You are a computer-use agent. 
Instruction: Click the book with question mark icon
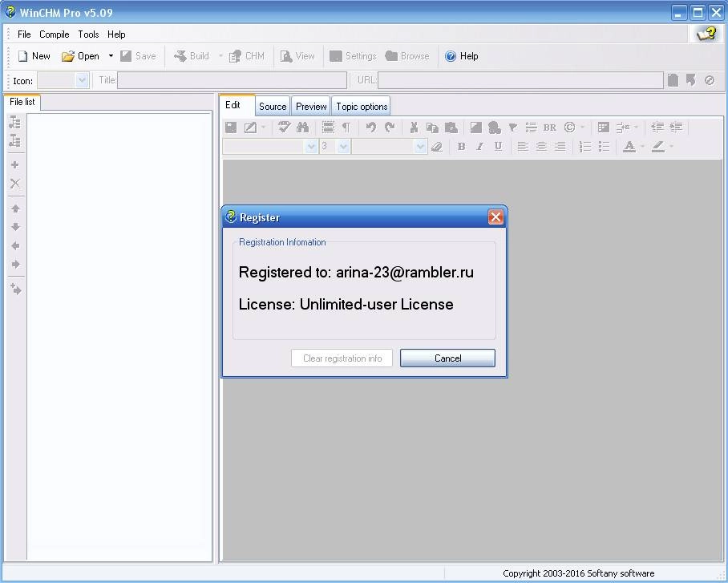[x=706, y=34]
